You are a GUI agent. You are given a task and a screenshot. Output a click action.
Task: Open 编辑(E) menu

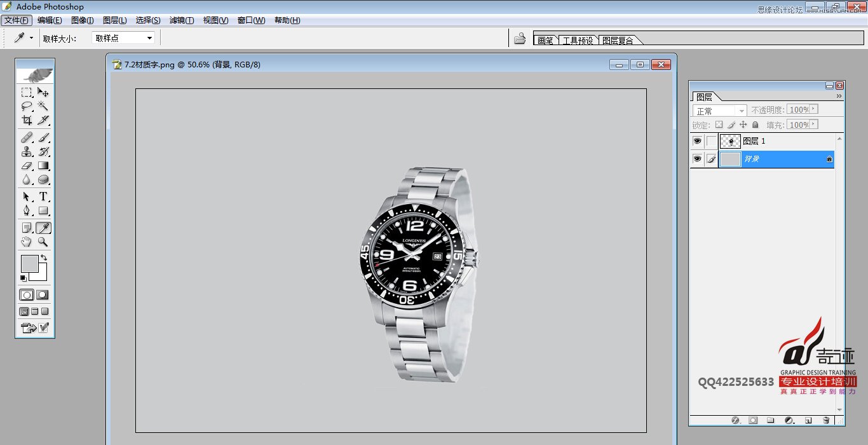pos(50,20)
